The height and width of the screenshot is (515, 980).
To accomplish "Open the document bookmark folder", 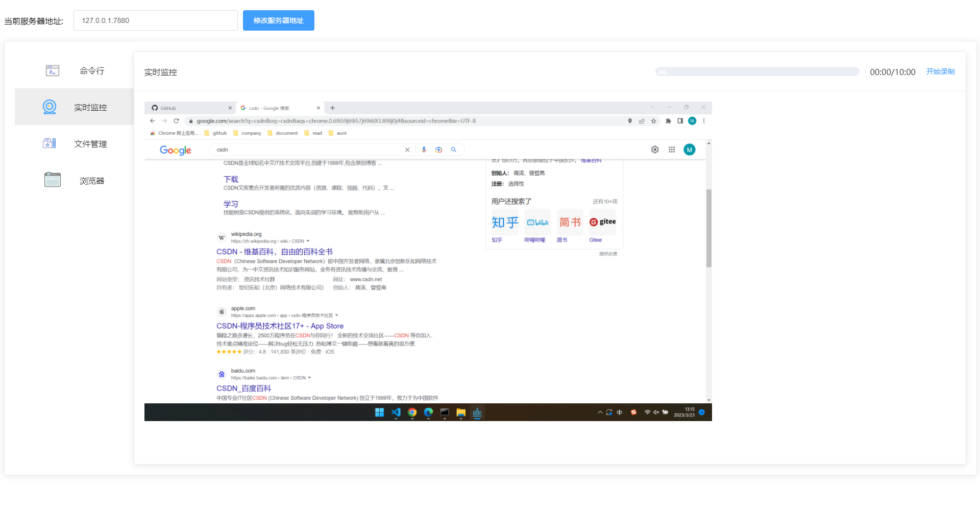I will (283, 133).
